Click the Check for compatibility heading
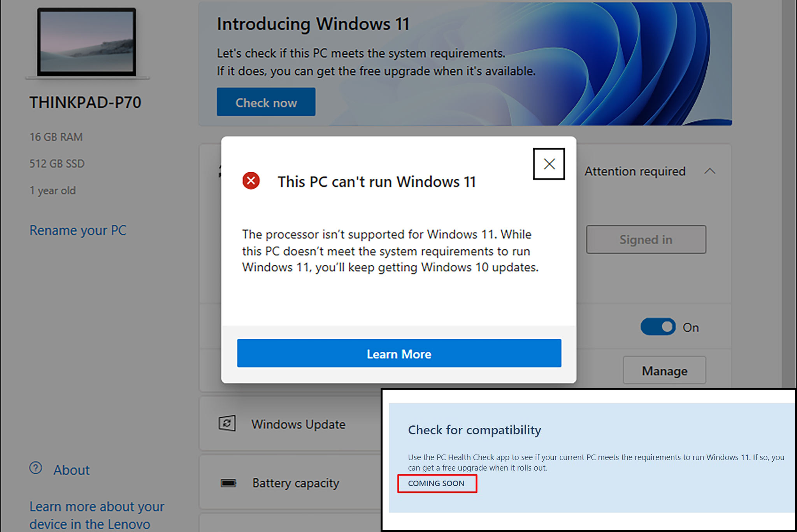 pos(474,430)
